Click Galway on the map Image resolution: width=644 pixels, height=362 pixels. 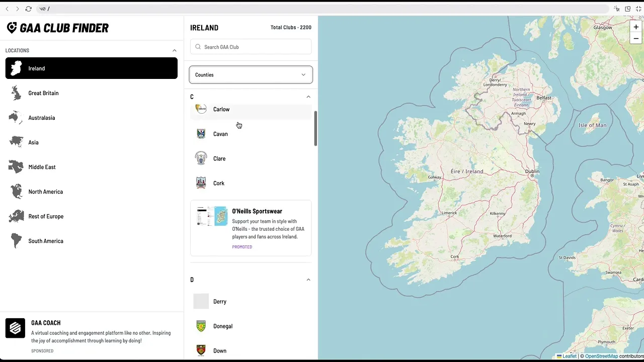[x=434, y=177]
